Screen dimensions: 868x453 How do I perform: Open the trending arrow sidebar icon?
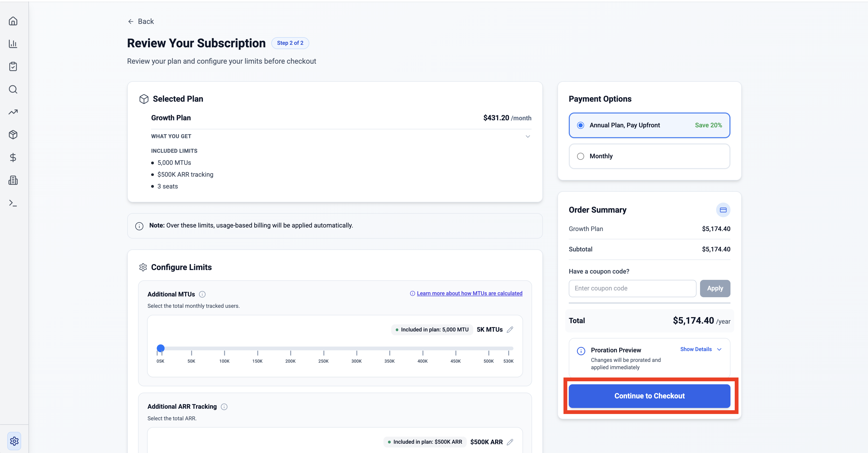13,112
